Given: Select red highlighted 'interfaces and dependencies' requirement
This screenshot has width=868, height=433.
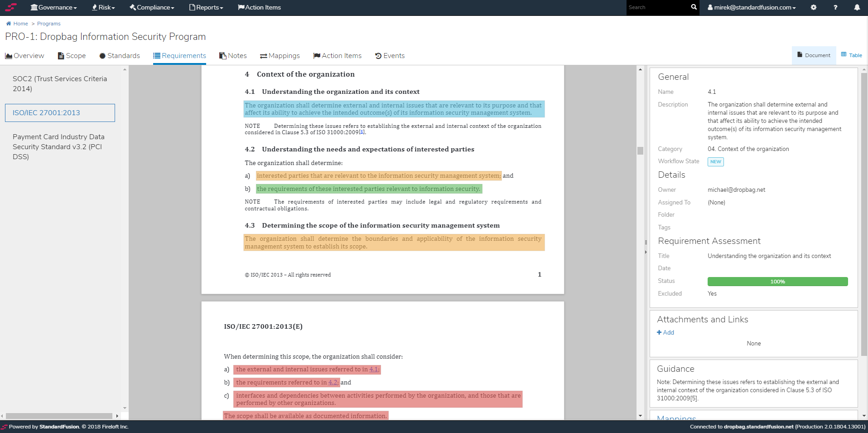Looking at the screenshot, I should coord(378,399).
